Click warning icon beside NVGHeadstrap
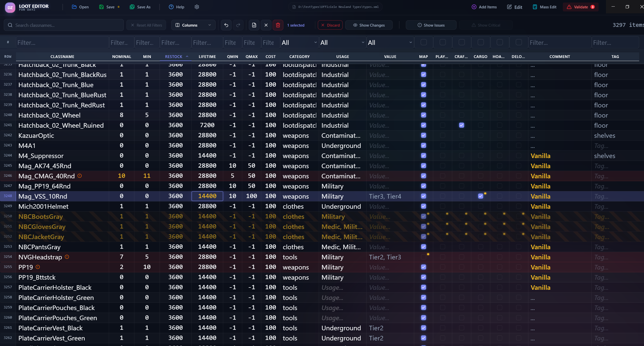644x346 pixels. 67,257
